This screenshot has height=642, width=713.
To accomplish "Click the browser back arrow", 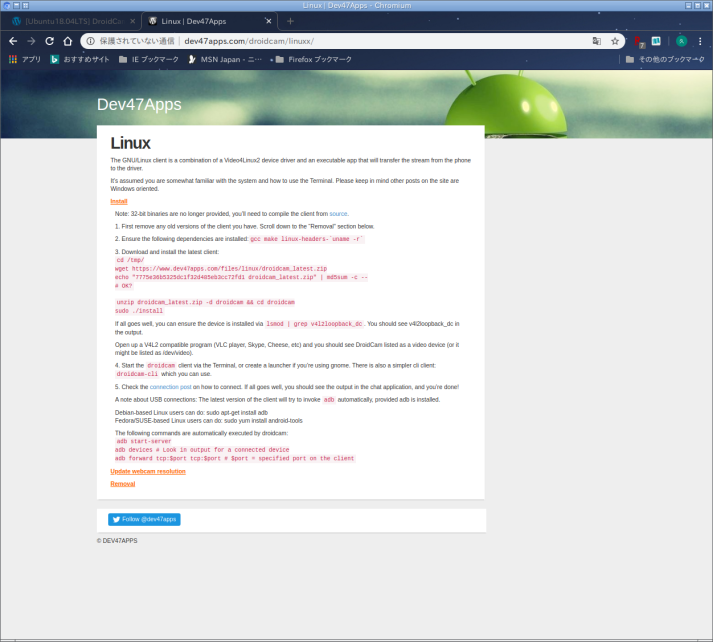I will (x=13, y=41).
